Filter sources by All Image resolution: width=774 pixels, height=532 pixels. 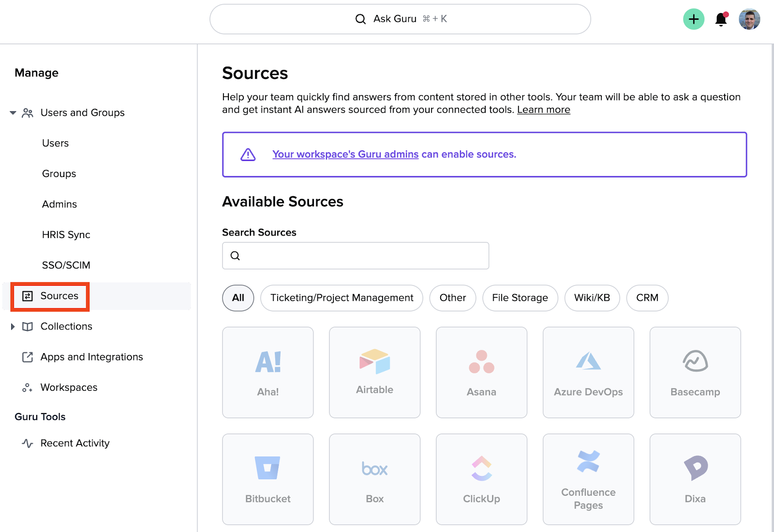tap(238, 298)
